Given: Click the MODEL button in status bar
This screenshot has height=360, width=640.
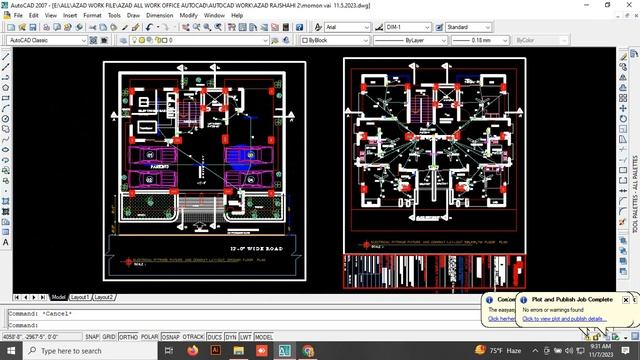Looking at the screenshot, I should (x=264, y=337).
